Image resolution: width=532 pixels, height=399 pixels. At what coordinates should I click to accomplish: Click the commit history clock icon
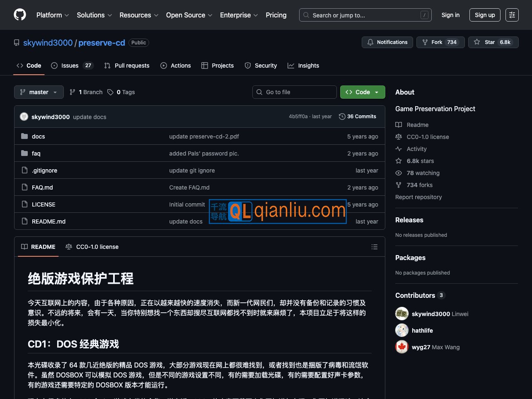342,117
